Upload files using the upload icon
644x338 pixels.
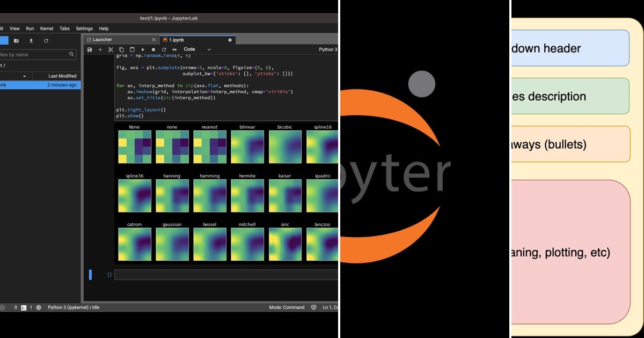[x=31, y=40]
